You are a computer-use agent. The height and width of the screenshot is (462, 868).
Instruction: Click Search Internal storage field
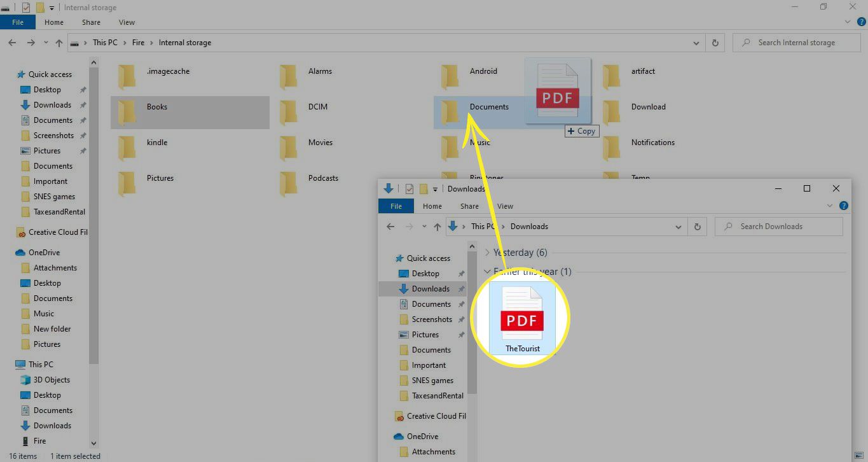click(797, 43)
